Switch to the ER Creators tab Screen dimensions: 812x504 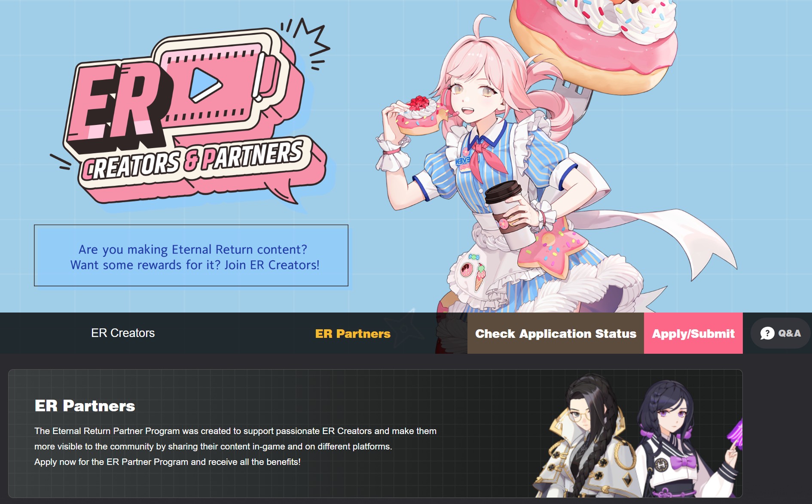click(x=123, y=333)
